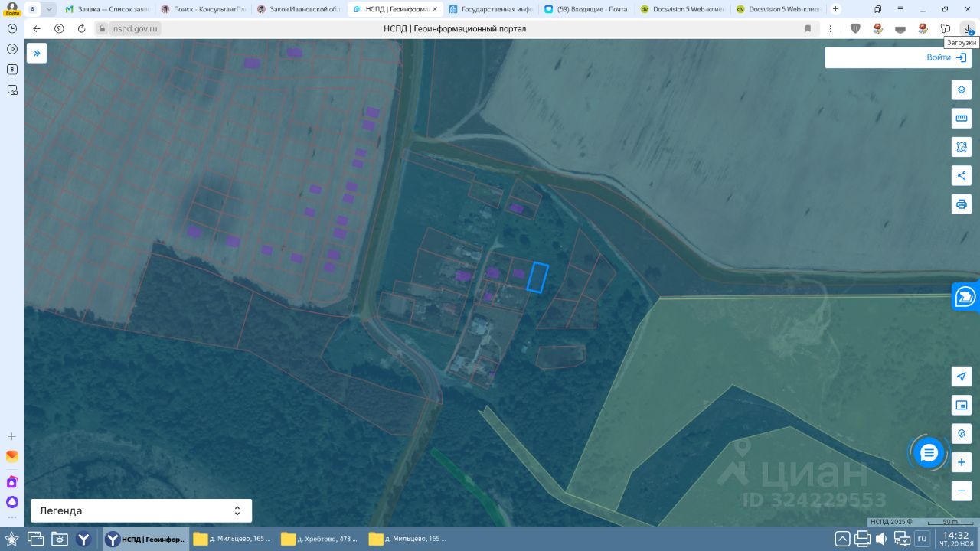Viewport: 980px width, 551px height.
Task: Expand the left sidebar with double chevron
Action: click(x=37, y=53)
